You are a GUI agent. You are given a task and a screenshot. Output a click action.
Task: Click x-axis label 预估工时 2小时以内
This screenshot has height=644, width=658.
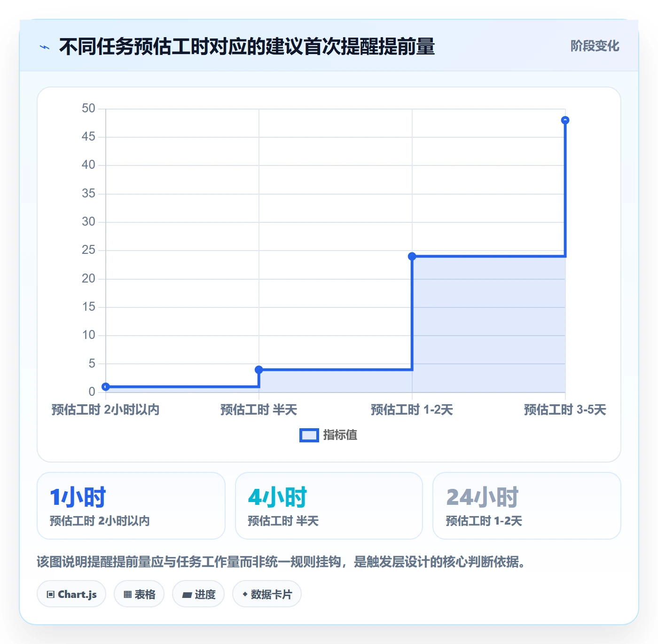(106, 410)
